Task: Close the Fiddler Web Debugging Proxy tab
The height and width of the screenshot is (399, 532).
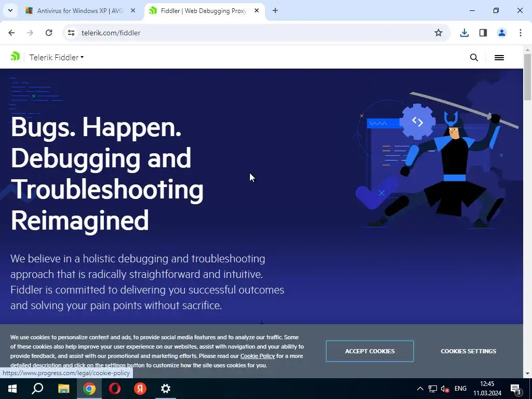Action: 257,11
